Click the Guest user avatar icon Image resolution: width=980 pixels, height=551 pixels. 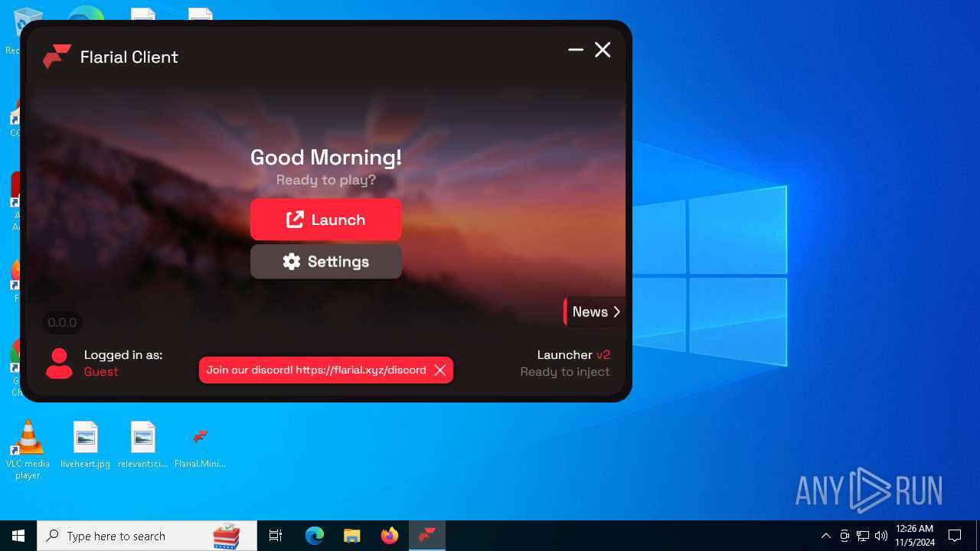coord(59,364)
